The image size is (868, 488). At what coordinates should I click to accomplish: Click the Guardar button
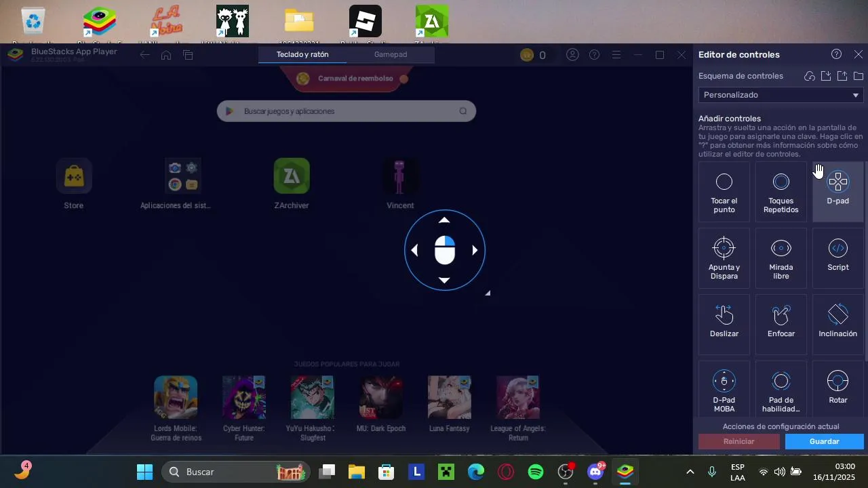click(x=824, y=441)
